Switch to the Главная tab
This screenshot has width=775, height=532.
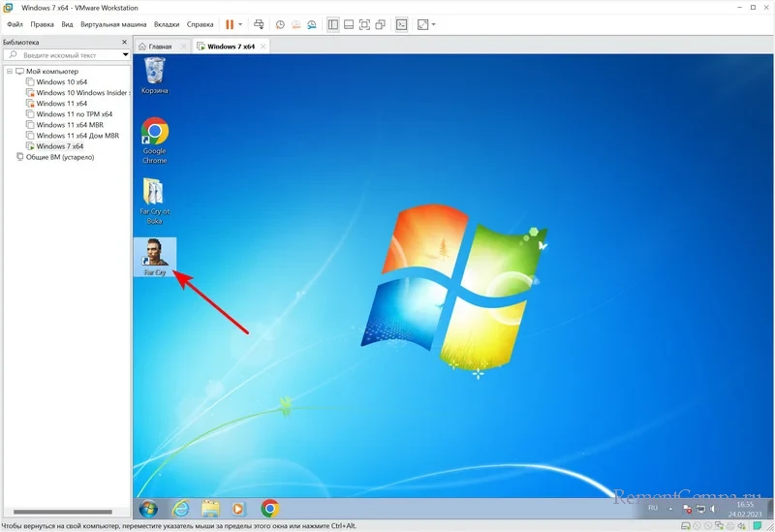tap(160, 47)
